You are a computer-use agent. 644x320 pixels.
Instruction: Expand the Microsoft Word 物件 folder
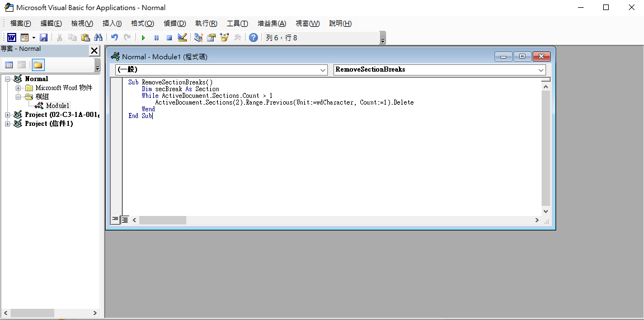tap(18, 88)
